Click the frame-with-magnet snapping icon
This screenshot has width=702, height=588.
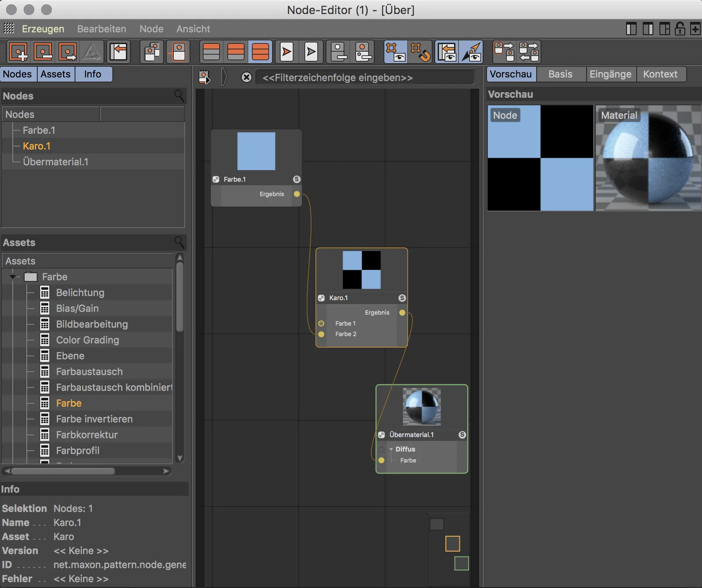[420, 52]
